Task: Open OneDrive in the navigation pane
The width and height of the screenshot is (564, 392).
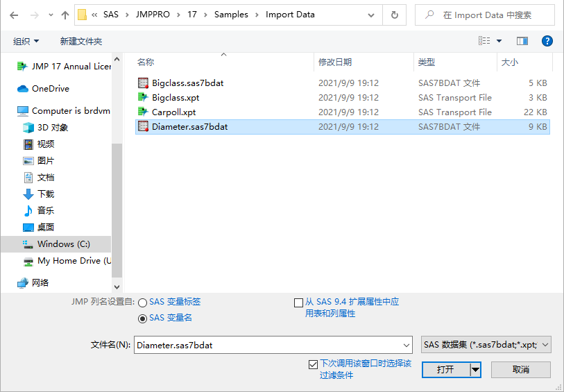Action: coord(43,89)
